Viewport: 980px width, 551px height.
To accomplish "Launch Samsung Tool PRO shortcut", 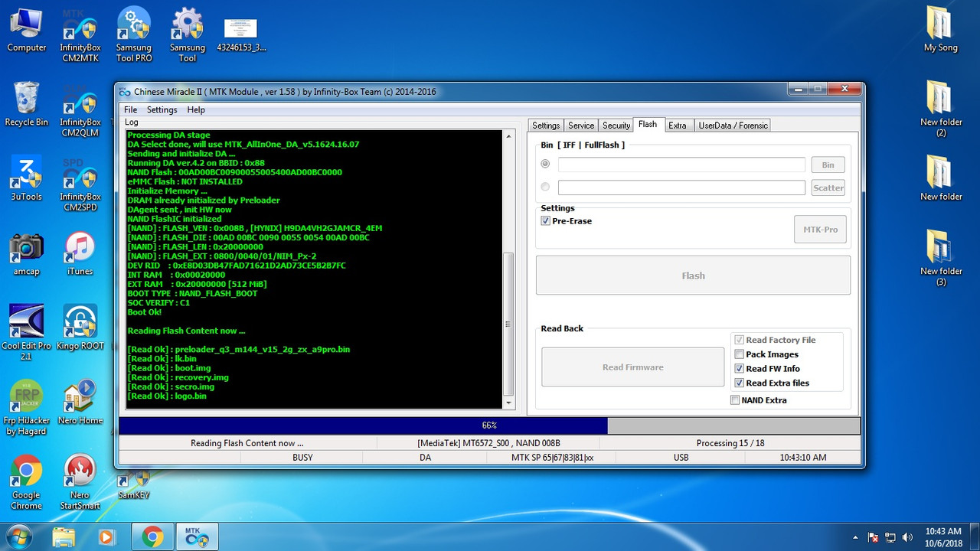I will [x=134, y=36].
